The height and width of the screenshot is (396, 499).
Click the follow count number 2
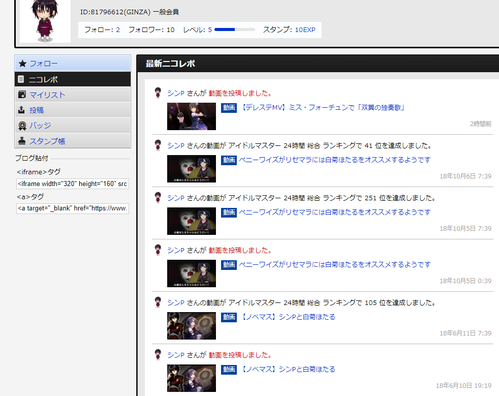coord(118,30)
